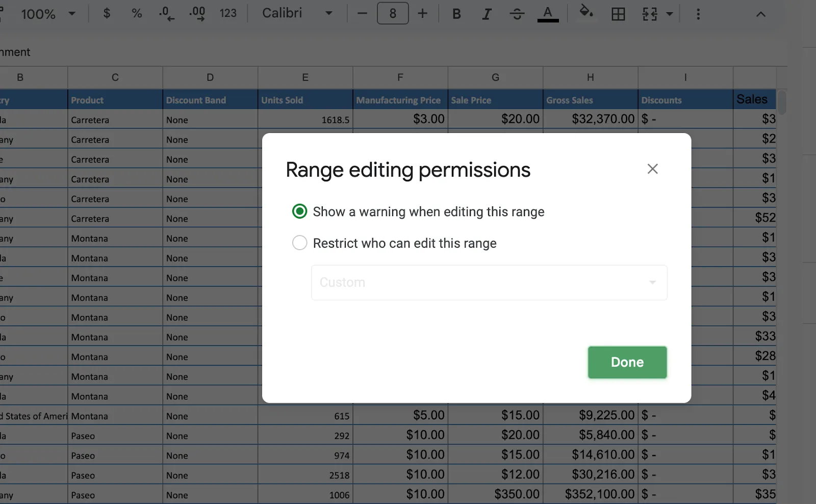Open the zoom 100% dropdown
Screen dimensions: 816x504
[x=48, y=14]
